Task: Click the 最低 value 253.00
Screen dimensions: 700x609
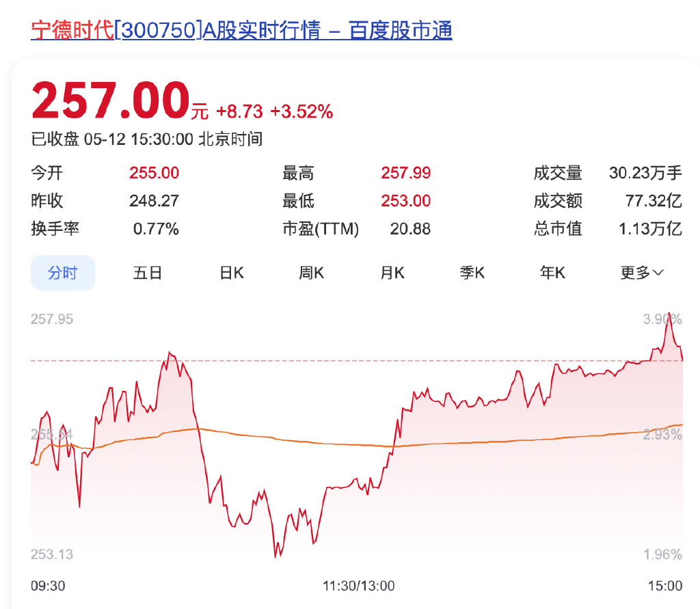Action: click(406, 201)
